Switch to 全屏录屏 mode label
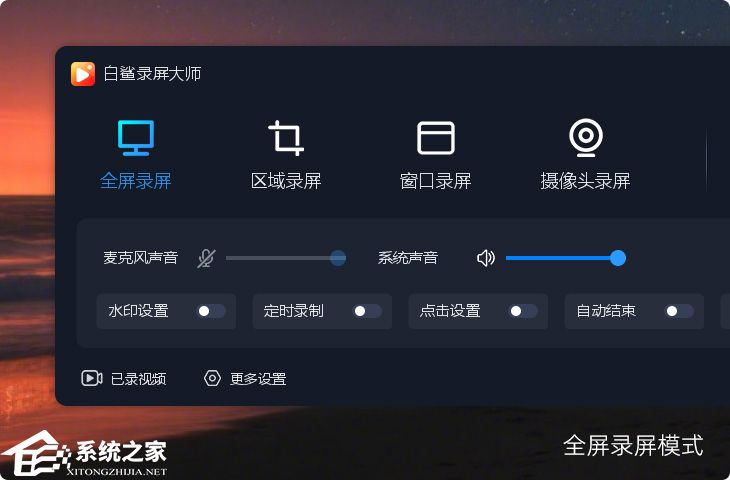This screenshot has width=730, height=480. click(x=135, y=181)
